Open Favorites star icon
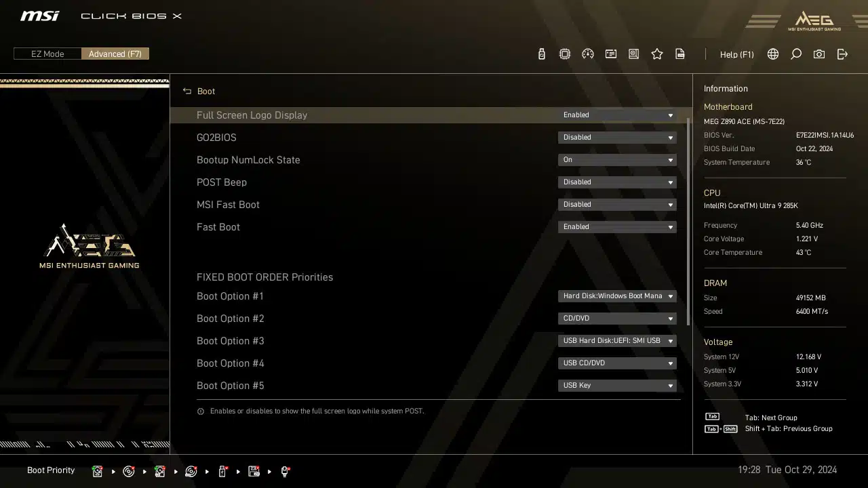The width and height of the screenshot is (868, 488). point(656,54)
